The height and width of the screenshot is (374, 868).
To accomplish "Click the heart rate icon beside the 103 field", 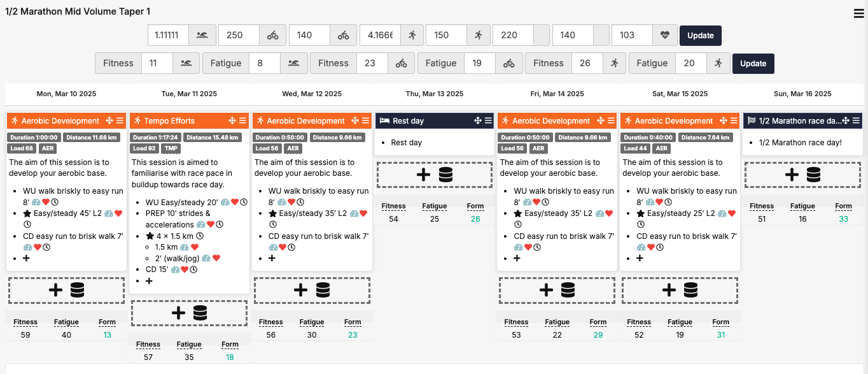I will pyautogui.click(x=665, y=35).
